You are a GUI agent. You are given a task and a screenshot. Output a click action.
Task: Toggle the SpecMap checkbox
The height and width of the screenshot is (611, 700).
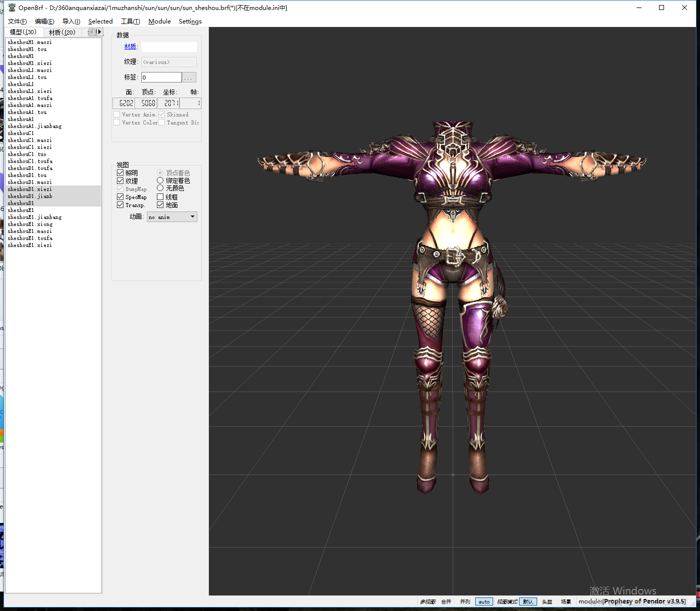(120, 197)
